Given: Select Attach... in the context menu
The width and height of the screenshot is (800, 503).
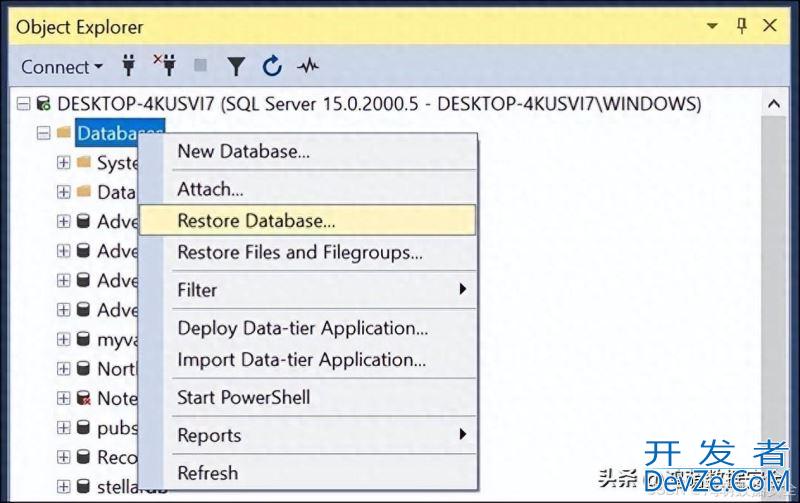Looking at the screenshot, I should pos(210,189).
